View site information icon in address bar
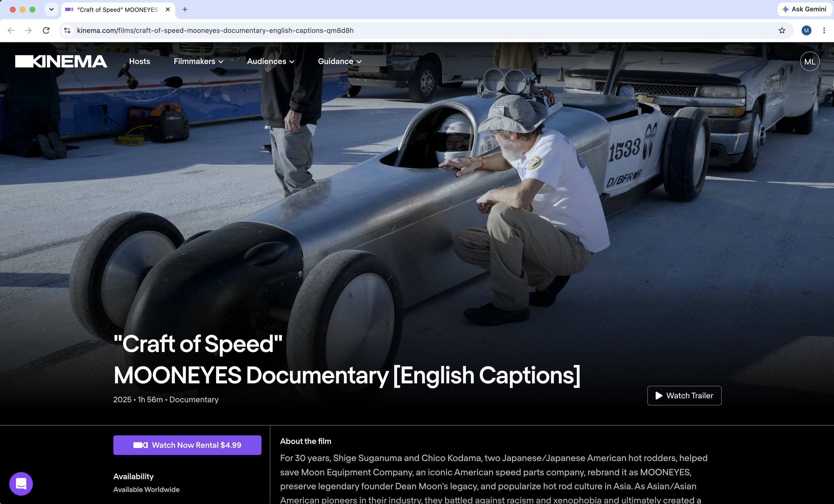This screenshot has width=834, height=504. pos(67,30)
